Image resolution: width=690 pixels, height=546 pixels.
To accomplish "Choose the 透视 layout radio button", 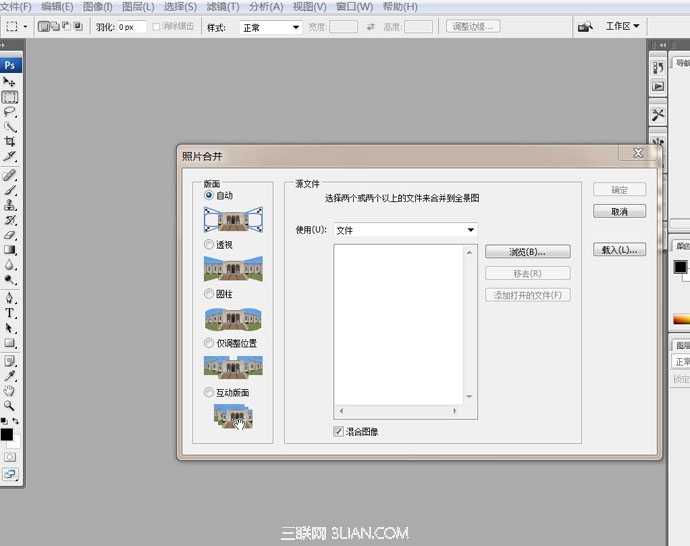I will pyautogui.click(x=209, y=245).
